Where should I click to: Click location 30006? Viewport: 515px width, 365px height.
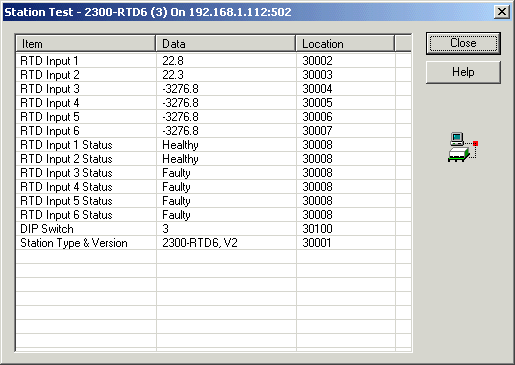(x=317, y=117)
